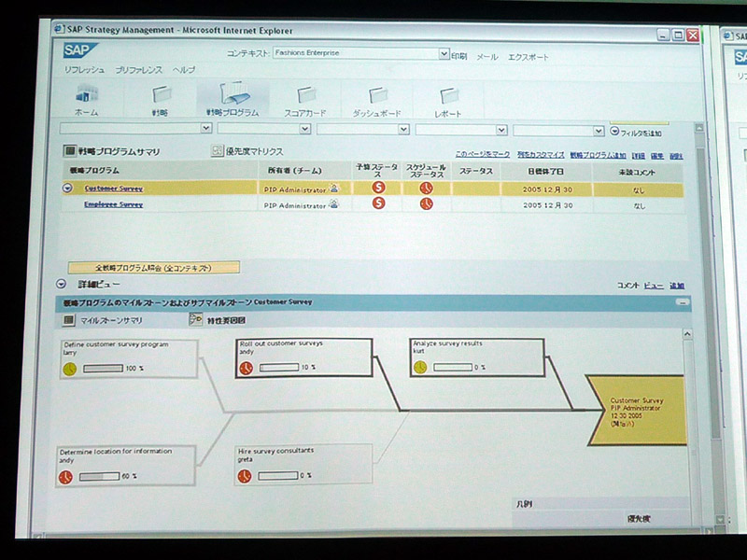This screenshot has height=560, width=747.
Task: Collapse the 詳細ビュー detail view section
Action: point(61,285)
